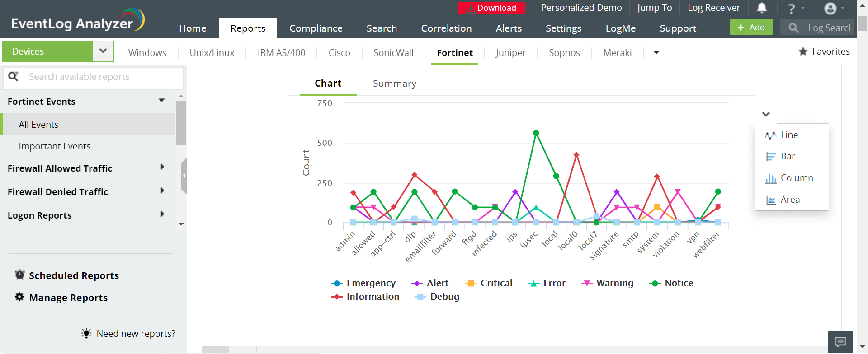Open Scheduled Reports

click(74, 275)
